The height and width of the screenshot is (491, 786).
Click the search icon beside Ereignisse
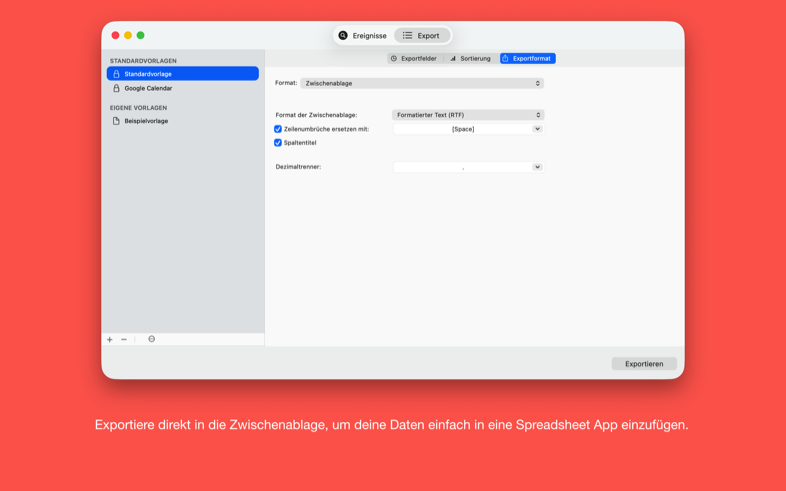coord(343,35)
